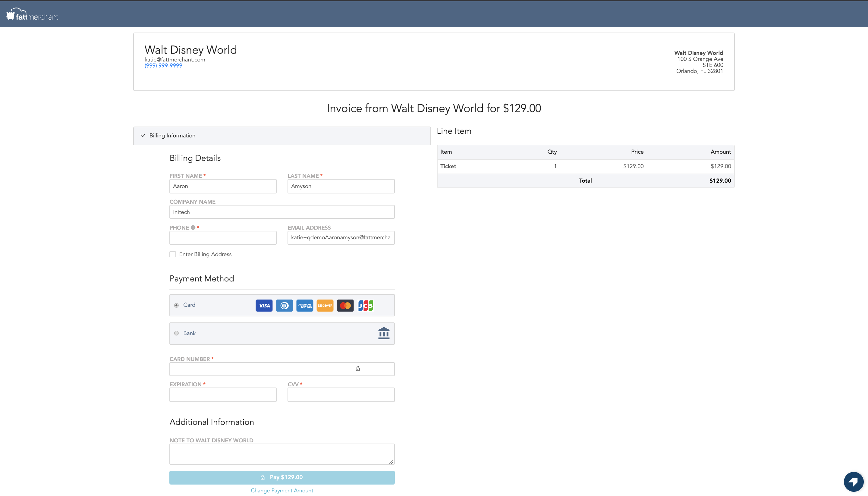Image resolution: width=868 pixels, height=496 pixels.
Task: Click the Price column header
Action: tap(637, 152)
